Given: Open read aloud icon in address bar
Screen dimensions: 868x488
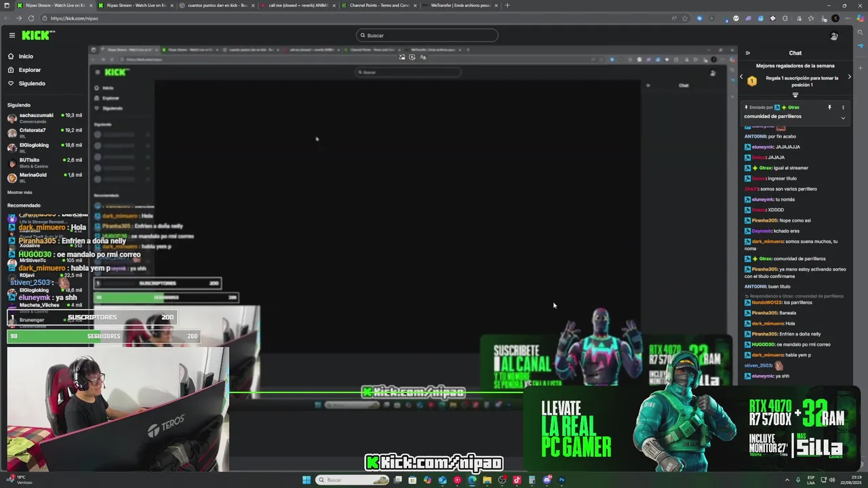Looking at the screenshot, I should click(673, 18).
